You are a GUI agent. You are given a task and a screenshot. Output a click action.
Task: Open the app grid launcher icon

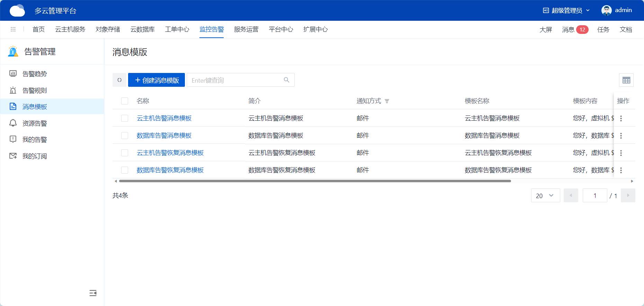click(13, 29)
